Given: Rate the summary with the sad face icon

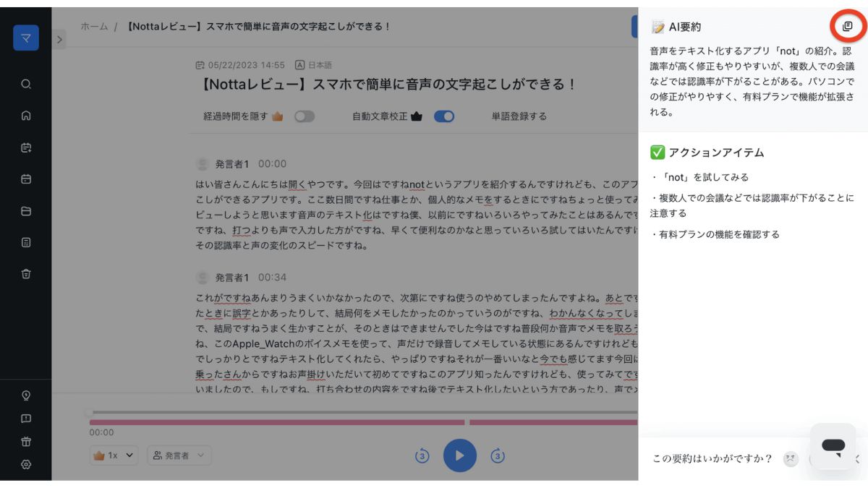Looking at the screenshot, I should click(x=791, y=458).
